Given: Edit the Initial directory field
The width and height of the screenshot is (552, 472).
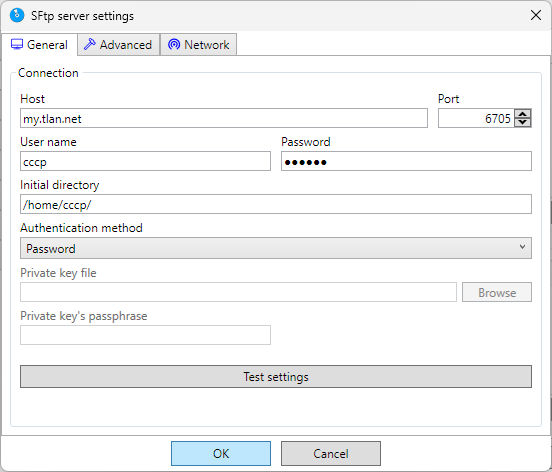Looking at the screenshot, I should pos(276,204).
